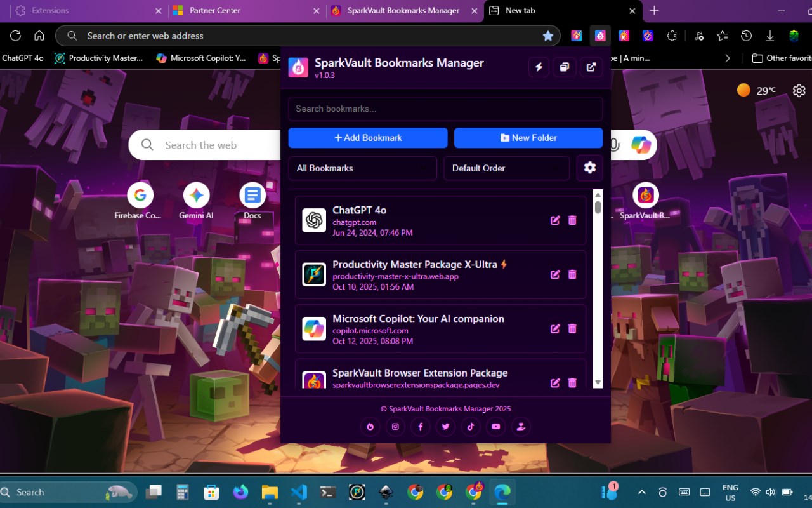The height and width of the screenshot is (508, 812).
Task: Click the browser address bar
Action: click(x=308, y=36)
